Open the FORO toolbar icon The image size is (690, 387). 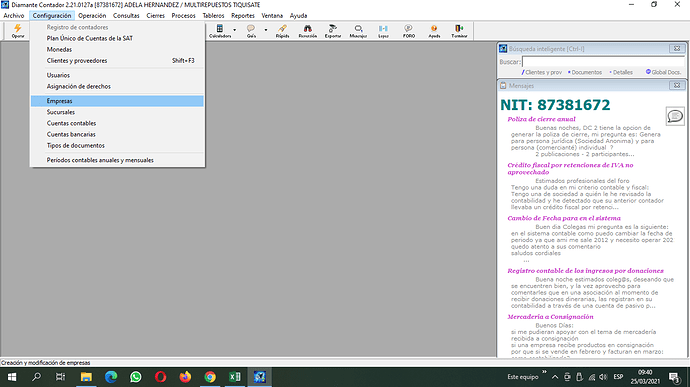click(x=409, y=31)
